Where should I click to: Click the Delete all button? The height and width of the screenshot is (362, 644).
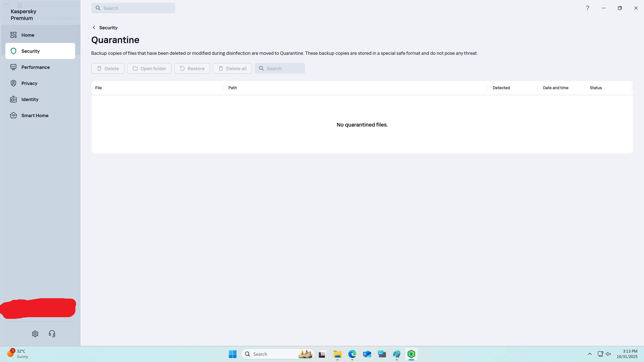click(x=232, y=68)
